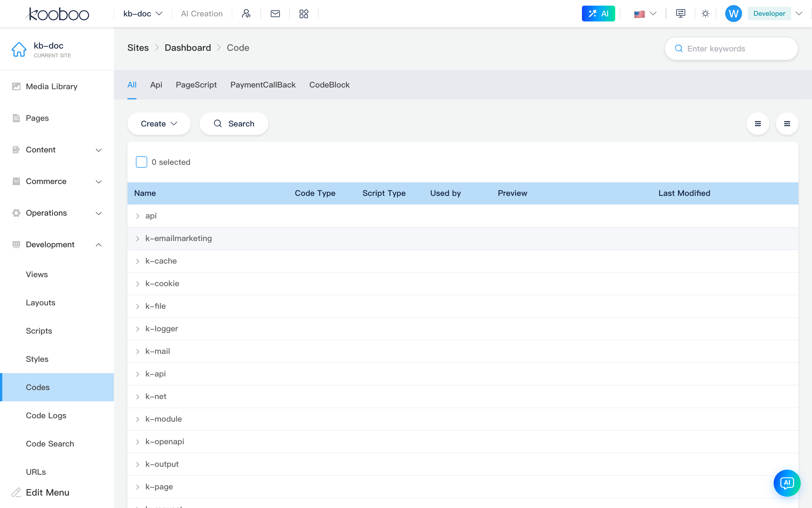Open Code Logs in sidebar
Screen dimensions: 812x508
coord(46,416)
